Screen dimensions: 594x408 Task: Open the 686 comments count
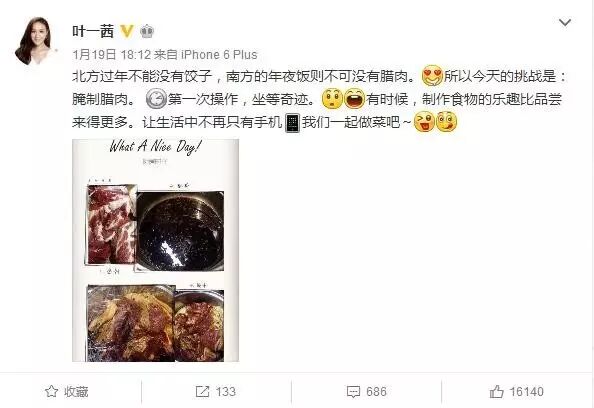[377, 392]
